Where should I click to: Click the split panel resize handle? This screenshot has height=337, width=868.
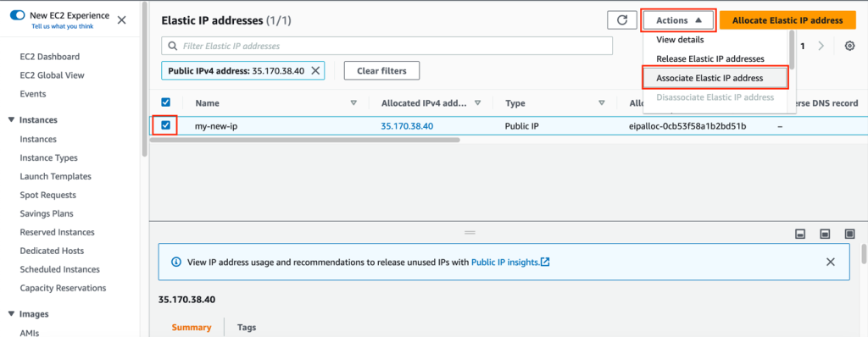[470, 233]
